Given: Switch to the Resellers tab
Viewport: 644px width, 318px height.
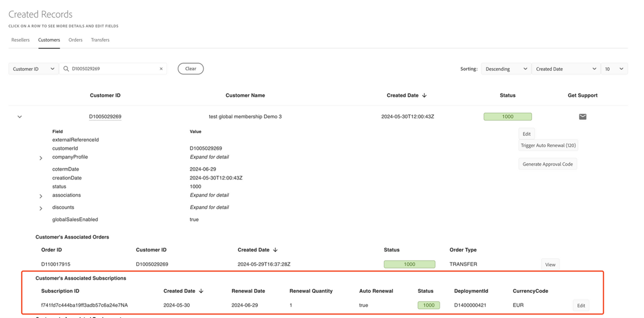Looking at the screenshot, I should [20, 40].
